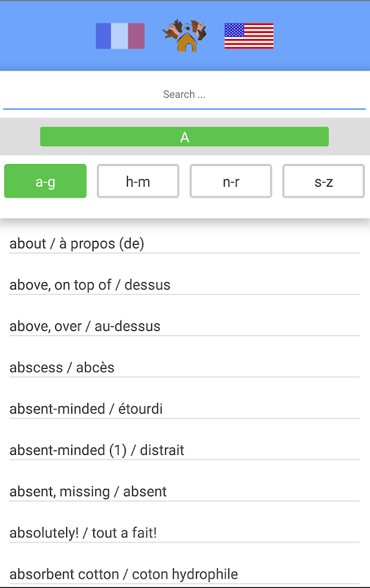
Task: Switch to the n-r letter range
Action: click(231, 181)
